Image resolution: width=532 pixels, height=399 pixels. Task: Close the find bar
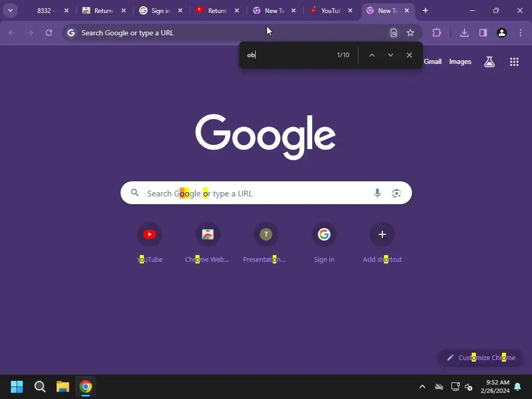(409, 55)
